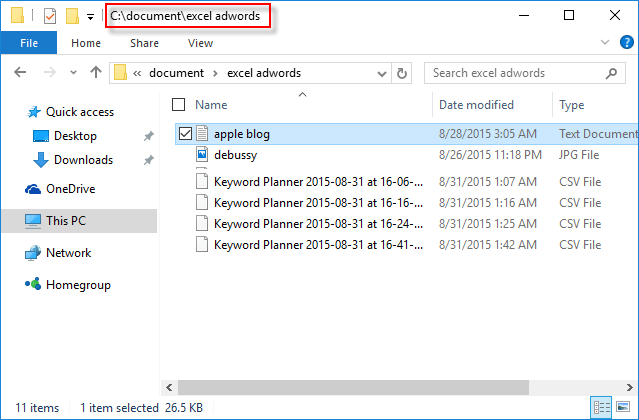Switch to the View ribbon tab
Viewport: 639px width, 420px height.
[x=200, y=43]
